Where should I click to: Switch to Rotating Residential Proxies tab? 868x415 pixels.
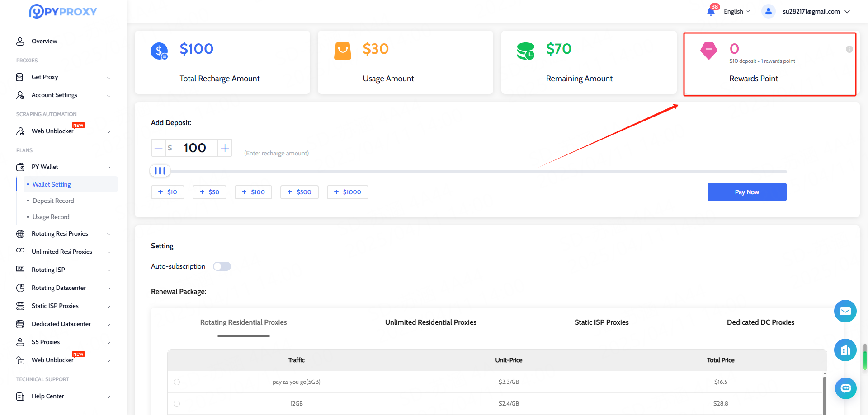pyautogui.click(x=244, y=322)
